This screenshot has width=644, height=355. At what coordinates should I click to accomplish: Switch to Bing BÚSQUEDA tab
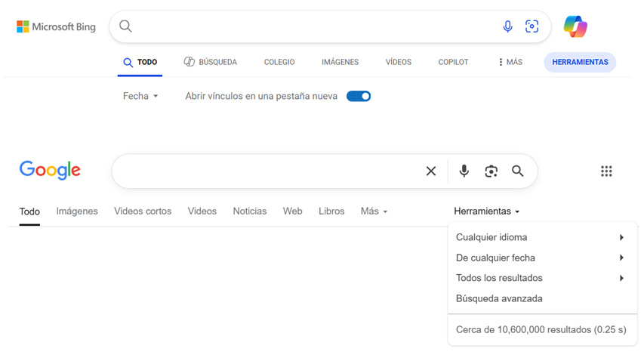[211, 62]
